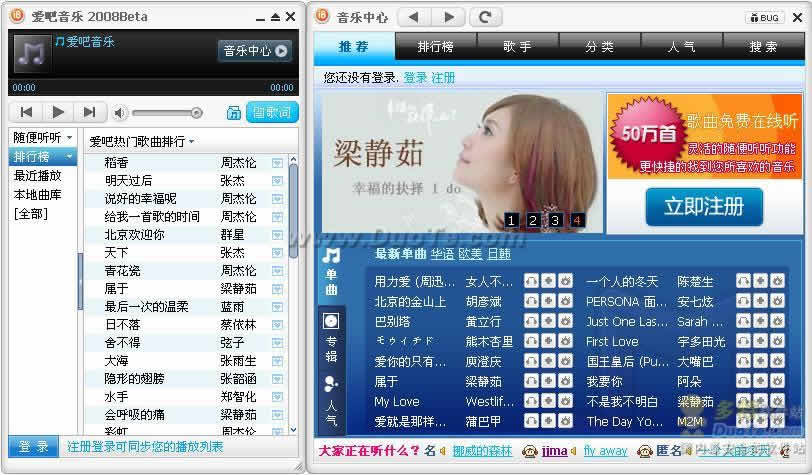This screenshot has width=812, height=475.
Task: Filter new singles by 华语
Action: 442,254
